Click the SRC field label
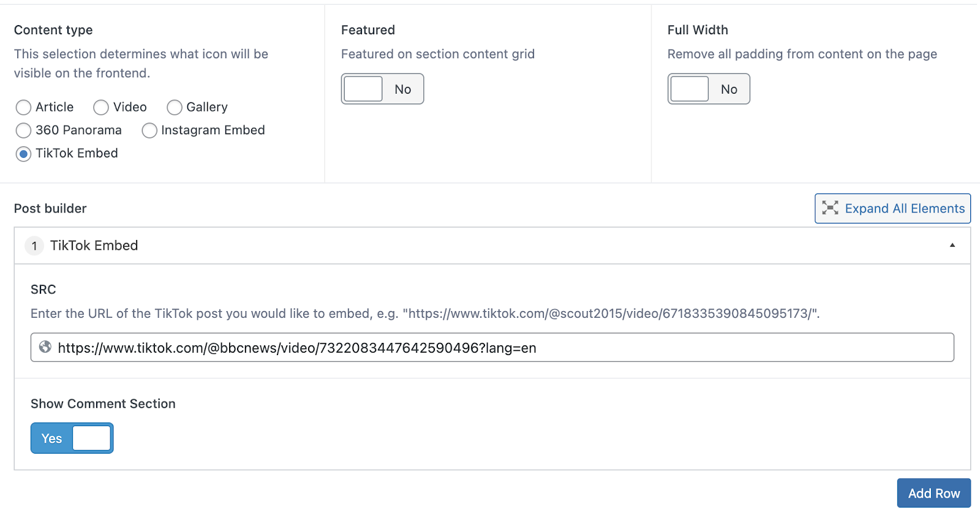This screenshot has width=980, height=518. click(x=43, y=290)
